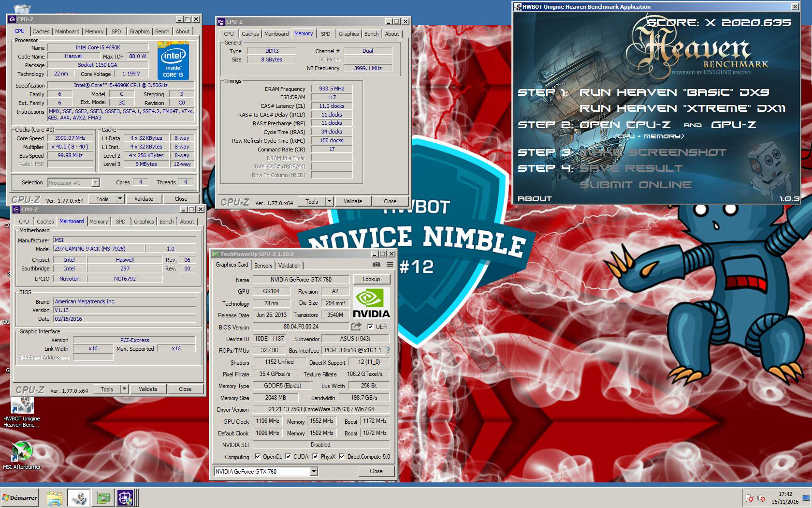The height and width of the screenshot is (508, 812).
Task: Open the SPD tab in CPU-Z Memory window
Action: [x=326, y=34]
